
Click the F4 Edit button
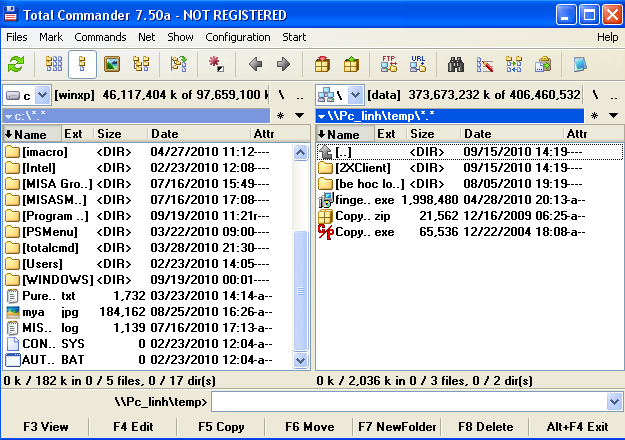[133, 427]
